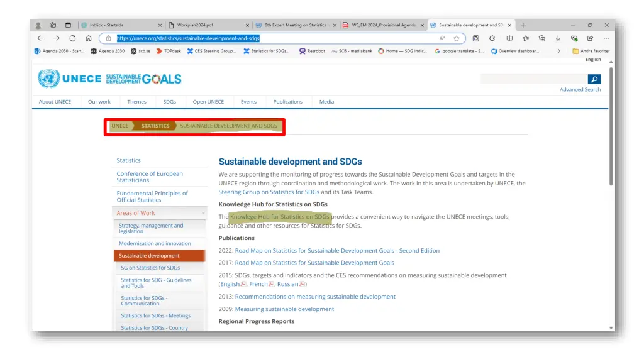Click UNECE in the breadcrumb

(120, 126)
